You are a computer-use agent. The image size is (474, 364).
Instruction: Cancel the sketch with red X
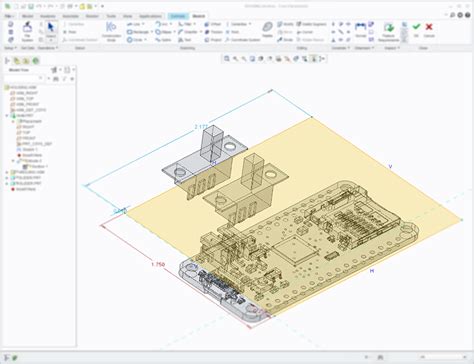click(x=429, y=30)
